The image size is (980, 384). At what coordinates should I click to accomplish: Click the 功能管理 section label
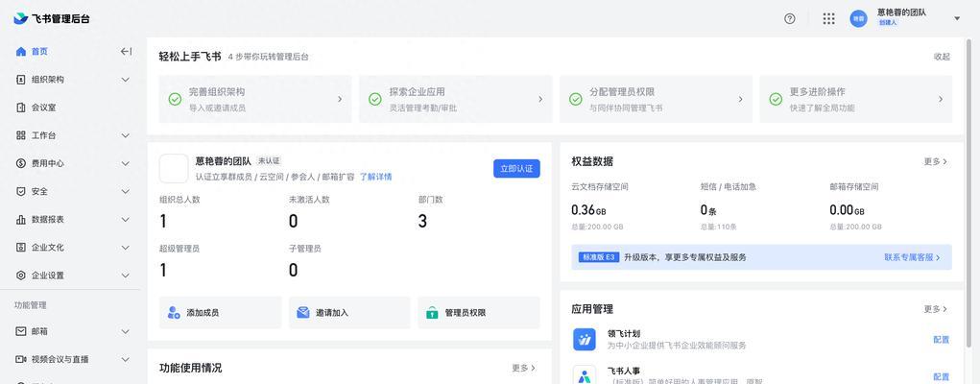(x=31, y=305)
